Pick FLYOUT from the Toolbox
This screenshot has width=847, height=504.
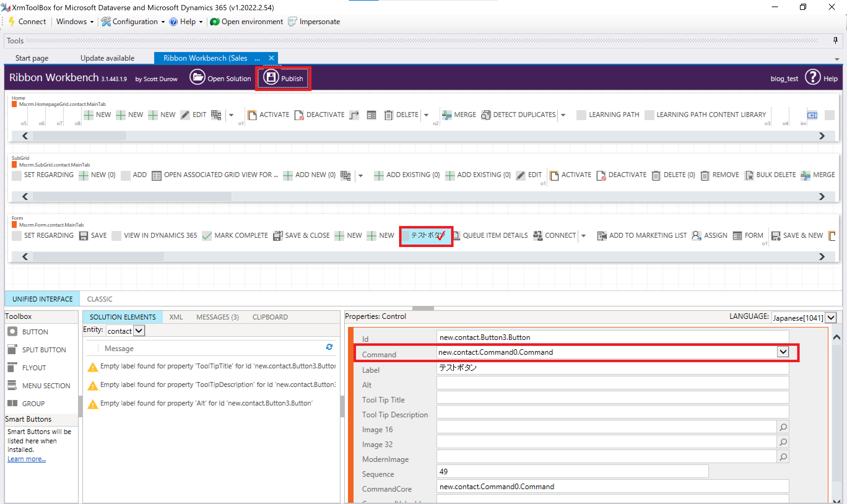(27, 368)
